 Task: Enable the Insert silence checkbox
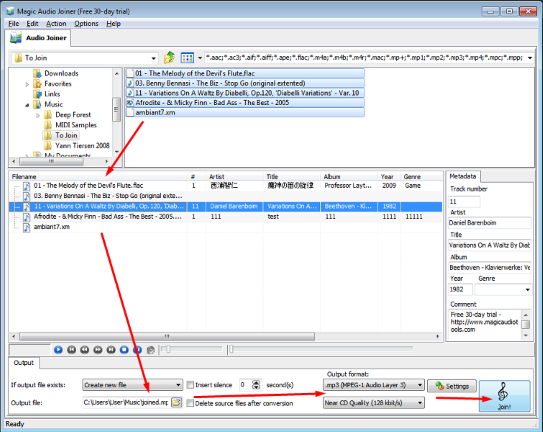(190, 385)
